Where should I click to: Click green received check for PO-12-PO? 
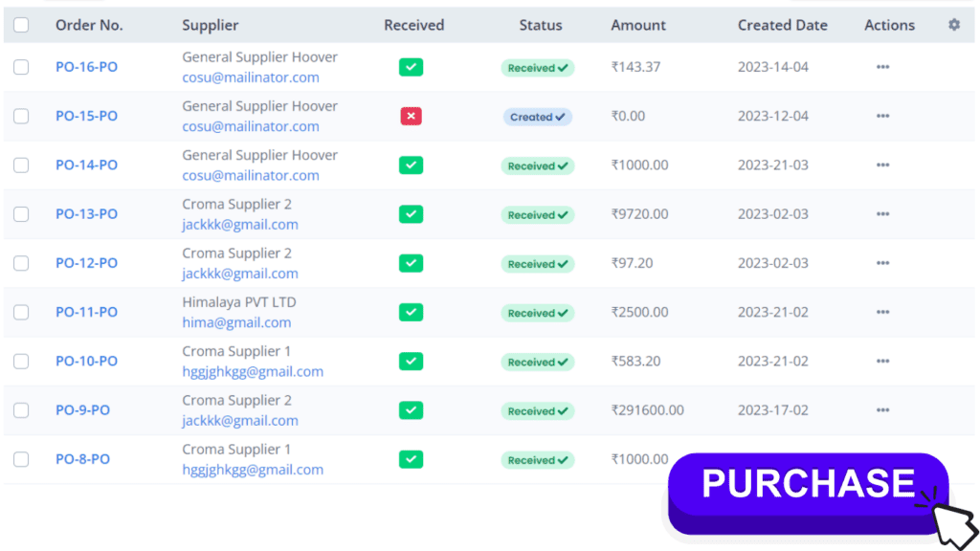point(411,263)
